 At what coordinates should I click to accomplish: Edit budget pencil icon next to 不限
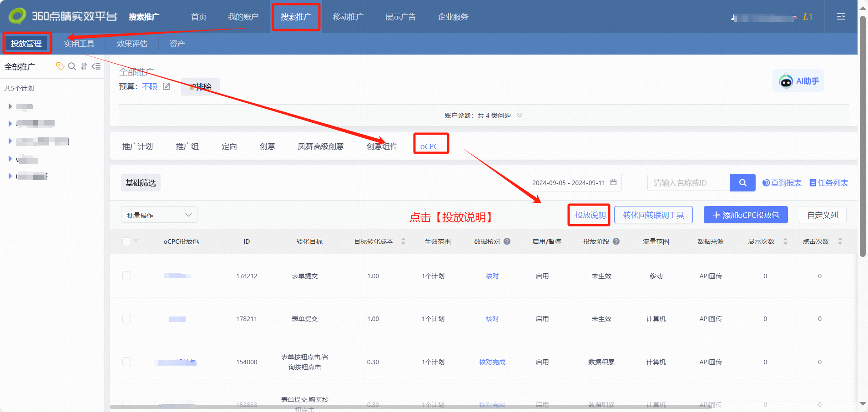tap(167, 86)
